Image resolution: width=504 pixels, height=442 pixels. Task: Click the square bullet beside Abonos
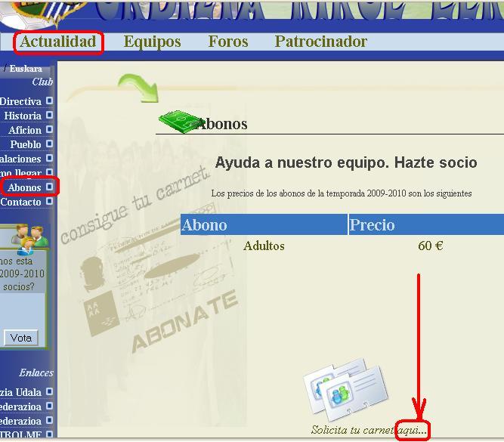coord(50,187)
